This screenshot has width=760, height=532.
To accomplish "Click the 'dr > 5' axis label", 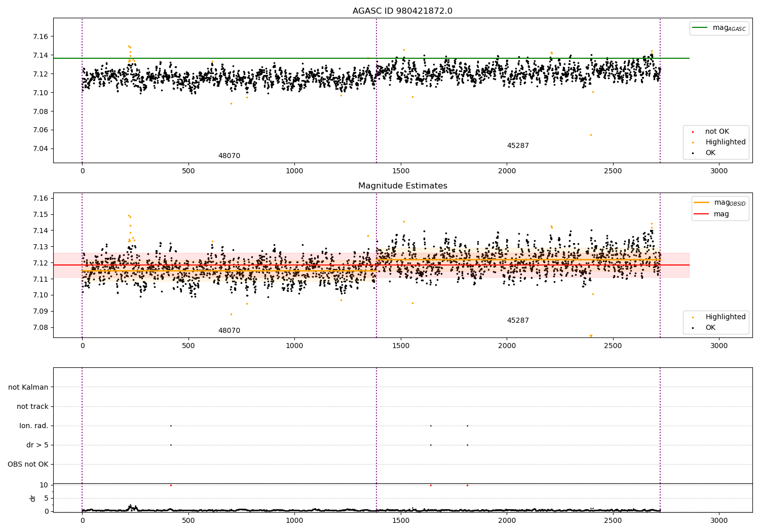I will 37,445.
